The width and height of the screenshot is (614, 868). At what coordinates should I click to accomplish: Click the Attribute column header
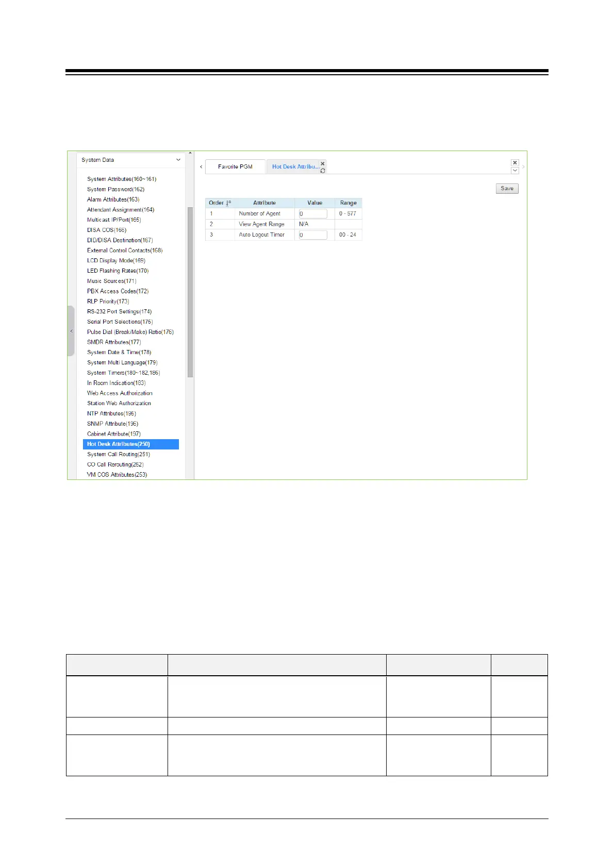264,203
